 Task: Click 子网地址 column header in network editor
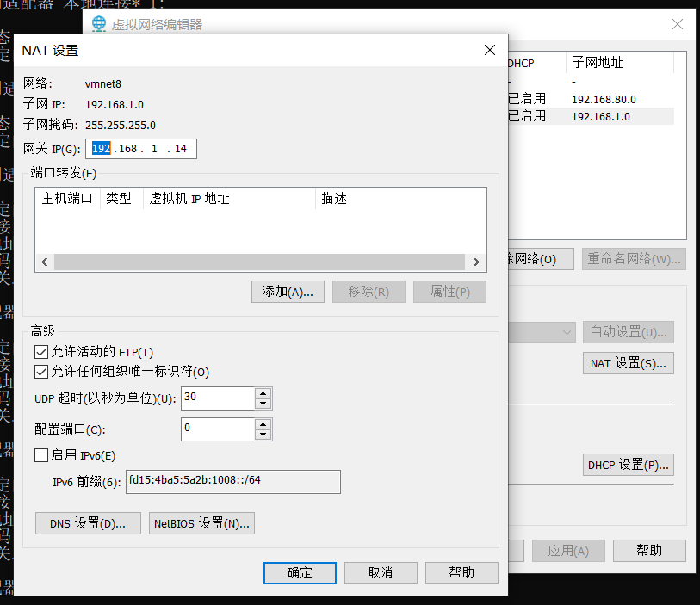tap(620, 63)
